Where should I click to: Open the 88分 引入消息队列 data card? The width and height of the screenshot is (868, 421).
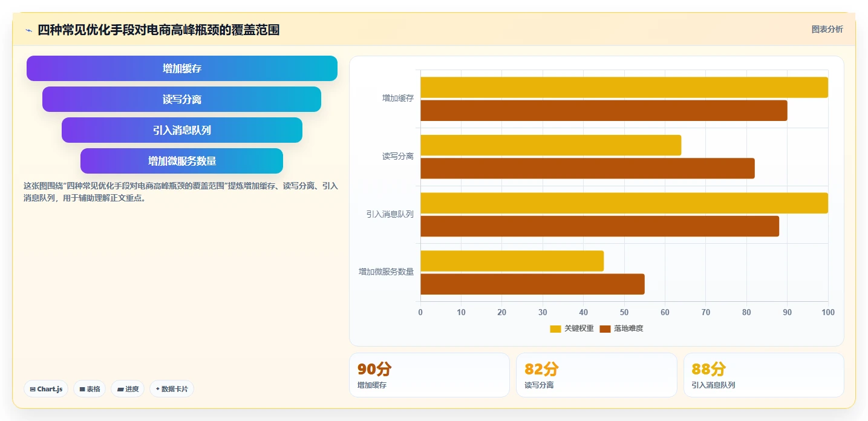[763, 375]
